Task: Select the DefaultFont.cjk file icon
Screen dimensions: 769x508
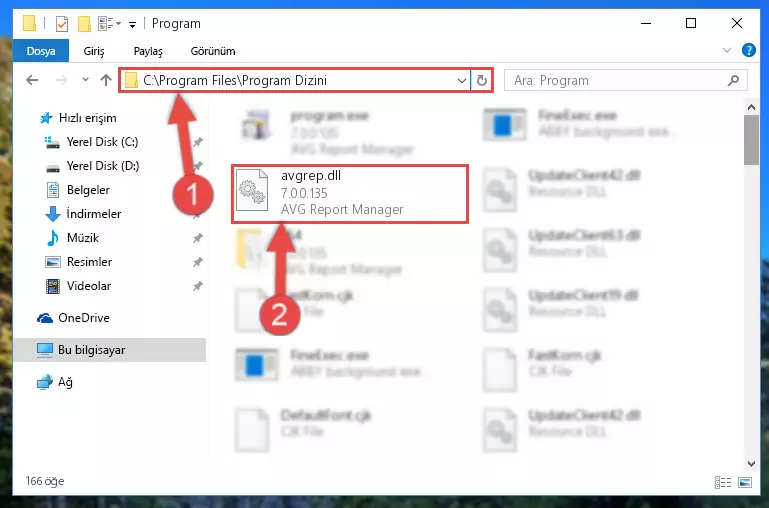Action: [x=252, y=430]
